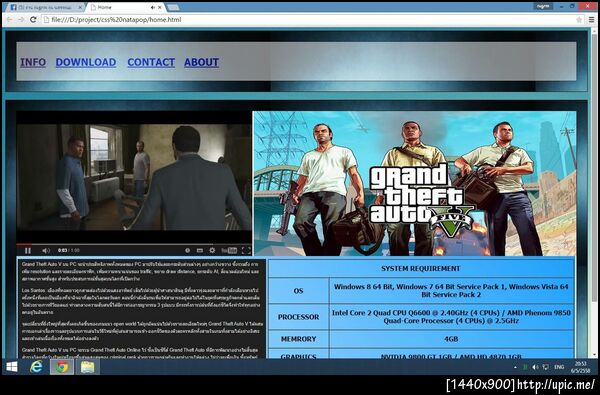
Task: Click the network tray icon
Action: click(545, 367)
